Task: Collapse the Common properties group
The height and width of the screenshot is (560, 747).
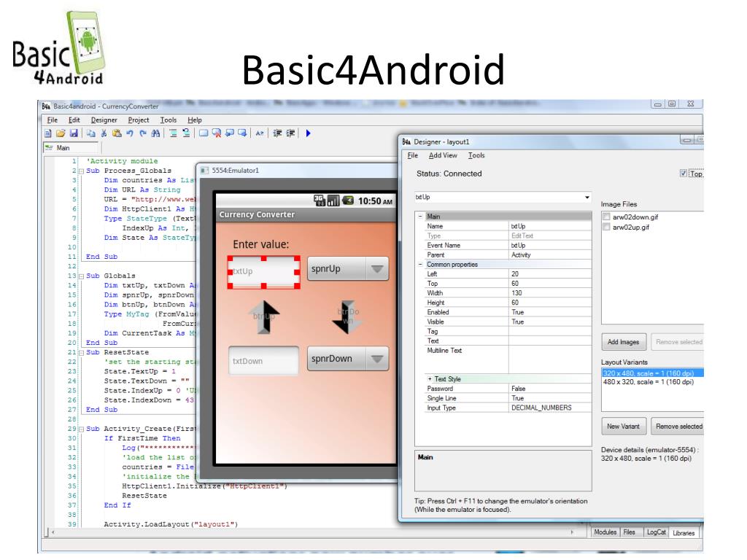Action: [x=420, y=264]
